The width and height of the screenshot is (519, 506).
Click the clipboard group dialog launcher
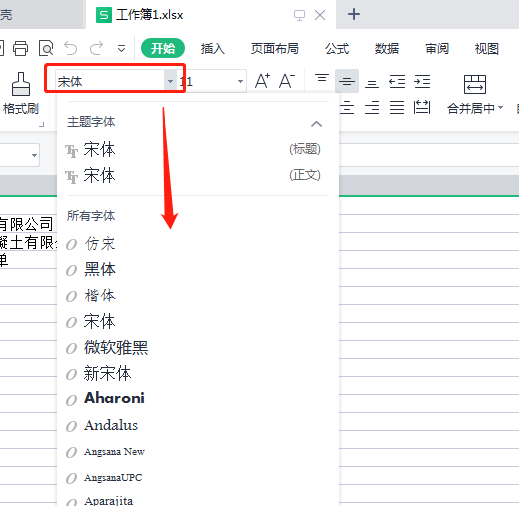(42, 125)
